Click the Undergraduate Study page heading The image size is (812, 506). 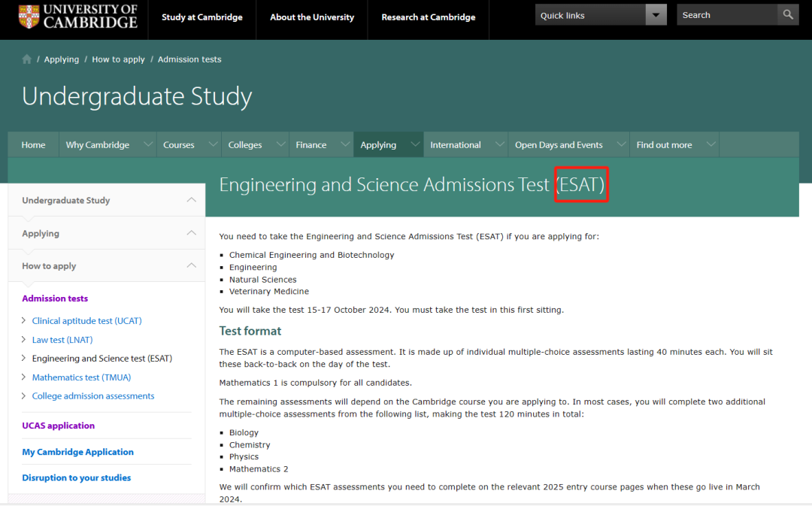click(x=138, y=96)
